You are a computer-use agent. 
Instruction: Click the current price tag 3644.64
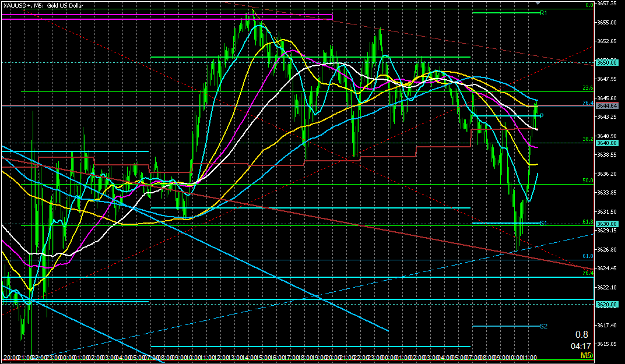click(x=606, y=106)
